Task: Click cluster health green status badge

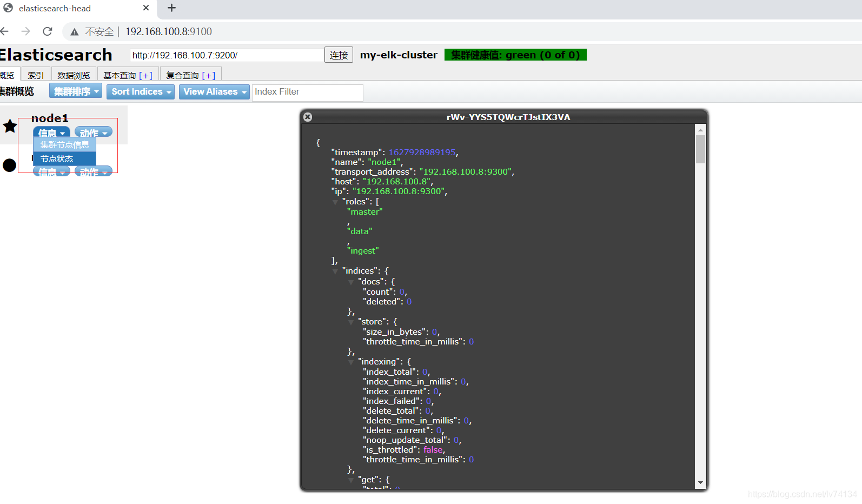Action: 515,55
